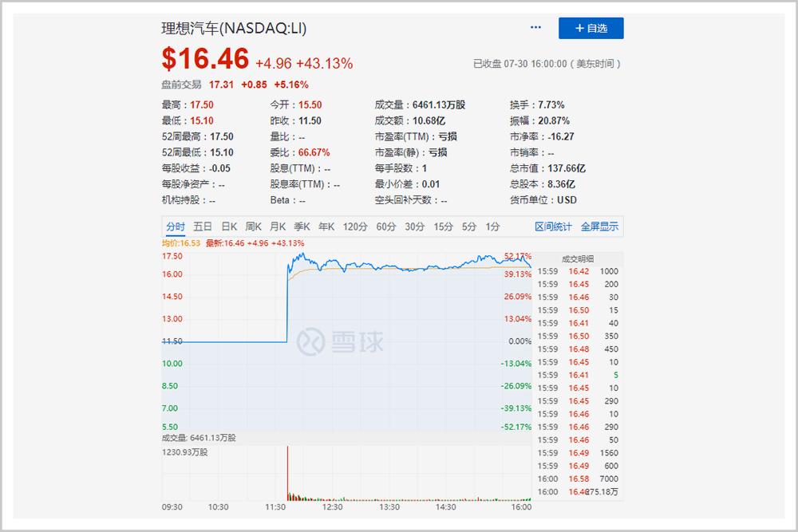Click the 16.48 trade with 450 shares

coord(578,349)
